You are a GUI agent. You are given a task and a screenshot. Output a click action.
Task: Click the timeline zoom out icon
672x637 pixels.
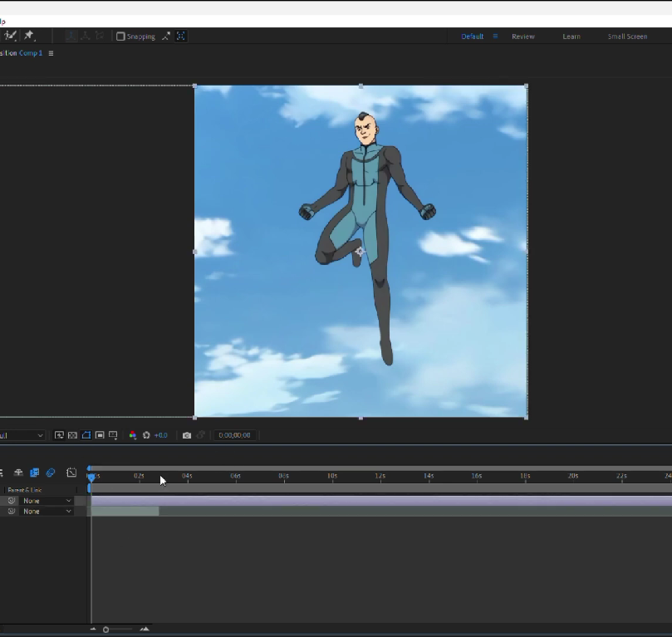point(93,630)
